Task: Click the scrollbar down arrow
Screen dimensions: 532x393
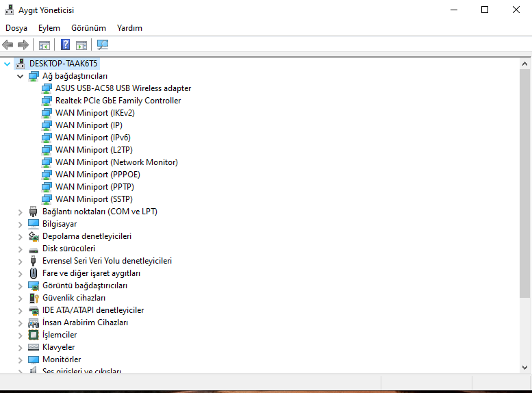Action: tap(524, 368)
